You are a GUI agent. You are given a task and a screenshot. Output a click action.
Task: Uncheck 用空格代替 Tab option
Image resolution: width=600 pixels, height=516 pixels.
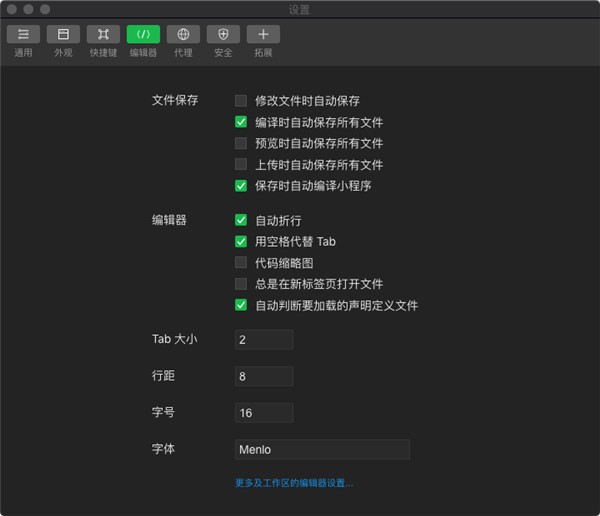point(241,241)
